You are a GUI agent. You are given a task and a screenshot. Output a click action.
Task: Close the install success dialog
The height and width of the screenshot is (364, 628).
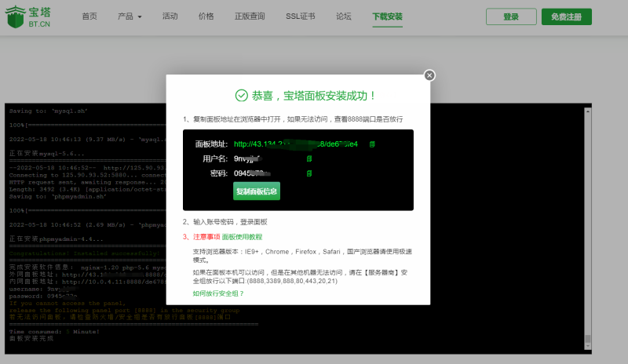(x=429, y=75)
